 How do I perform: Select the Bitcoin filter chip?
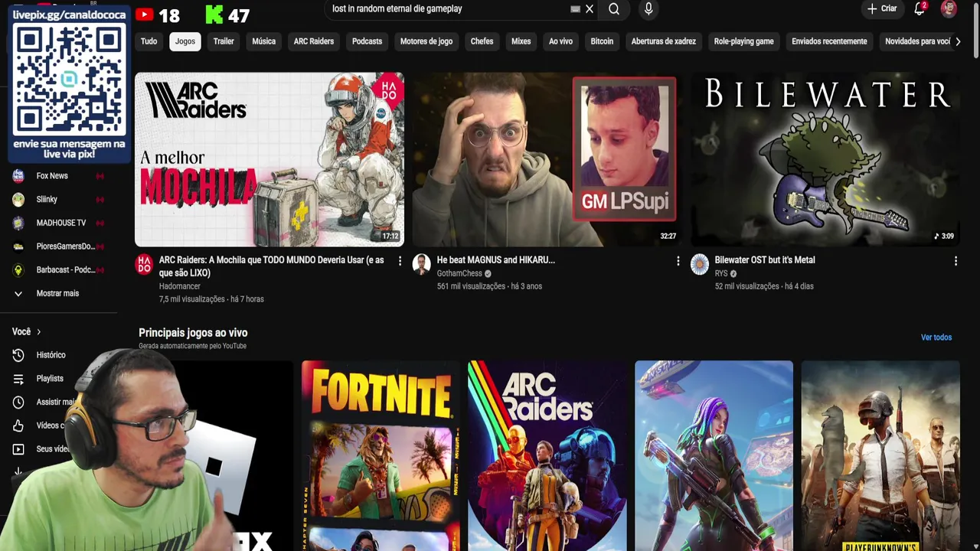[602, 41]
